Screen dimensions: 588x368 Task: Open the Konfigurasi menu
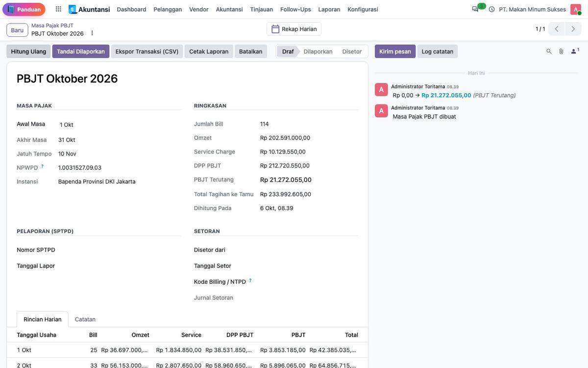click(363, 9)
